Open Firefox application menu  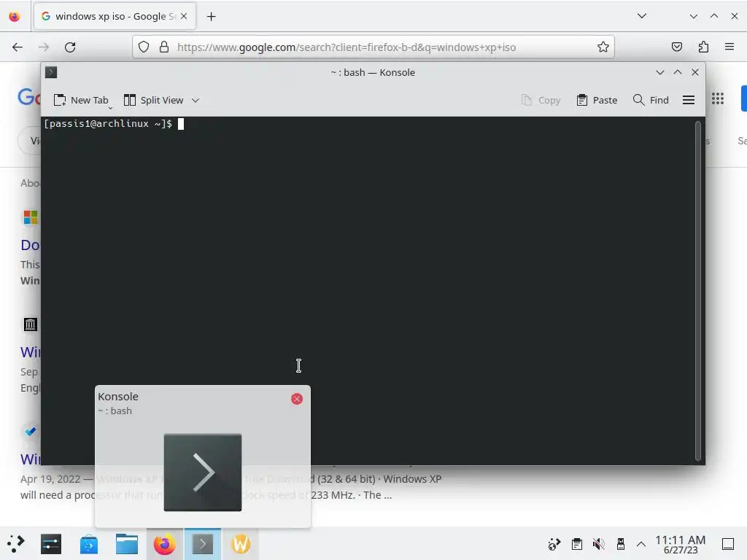click(x=729, y=47)
